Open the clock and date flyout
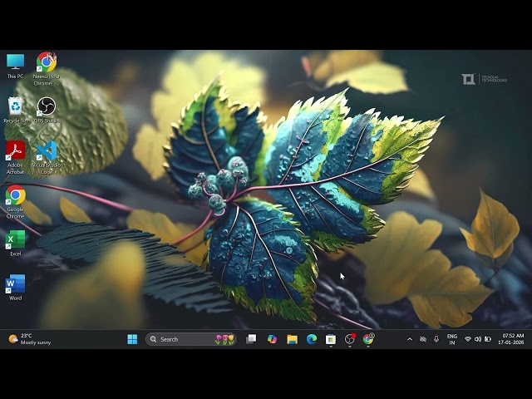This screenshot has width=532, height=399. tap(511, 339)
